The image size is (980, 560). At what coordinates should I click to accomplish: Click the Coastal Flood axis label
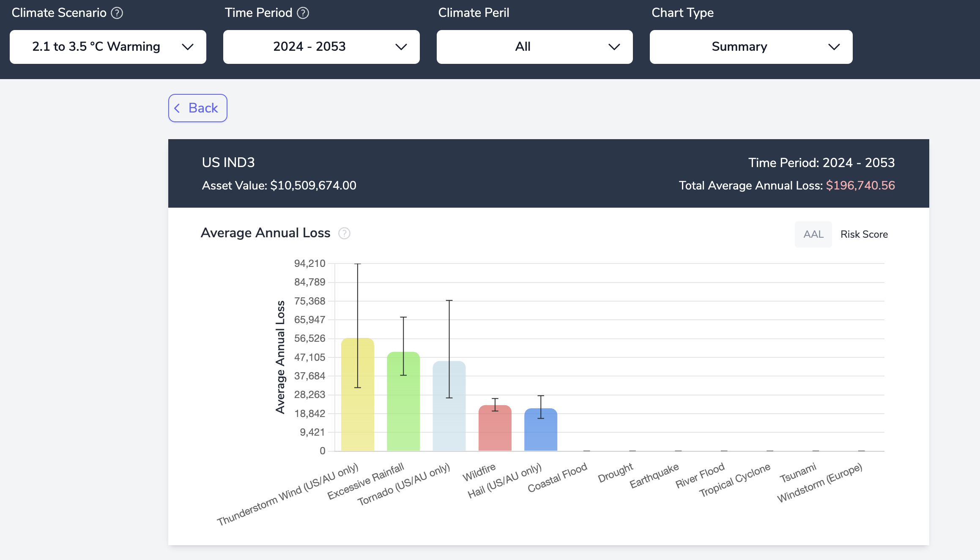557,477
